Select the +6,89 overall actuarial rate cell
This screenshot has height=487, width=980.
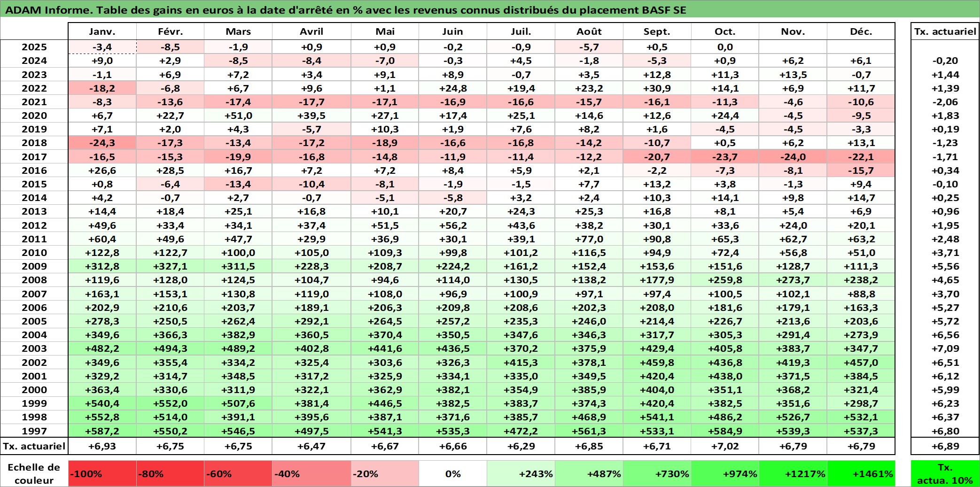click(945, 446)
